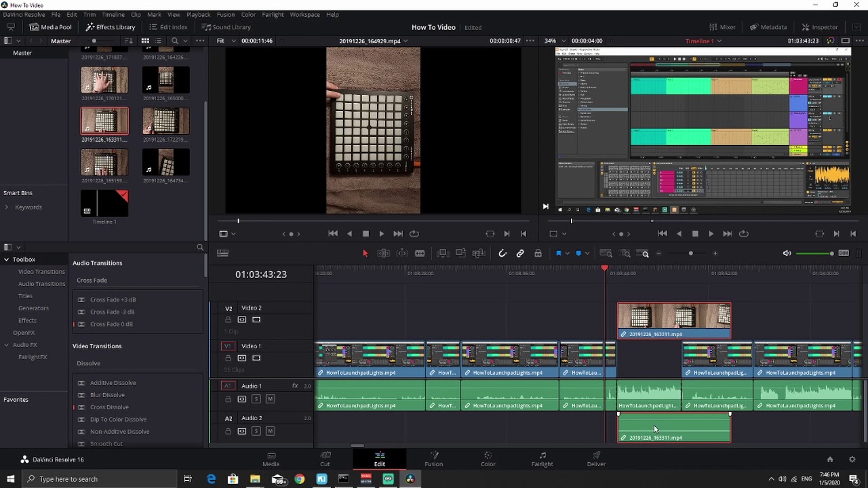Expand the Keywords smart bin

pyautogui.click(x=7, y=207)
